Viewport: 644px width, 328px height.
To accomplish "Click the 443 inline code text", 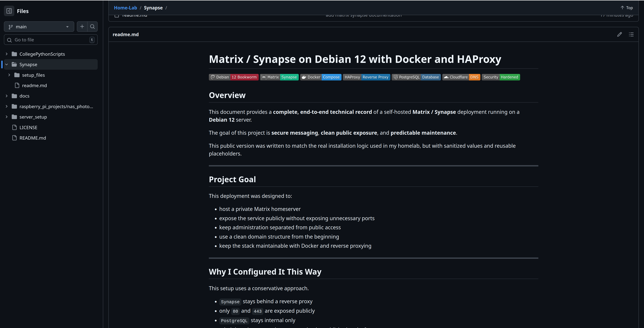I will (x=258, y=311).
